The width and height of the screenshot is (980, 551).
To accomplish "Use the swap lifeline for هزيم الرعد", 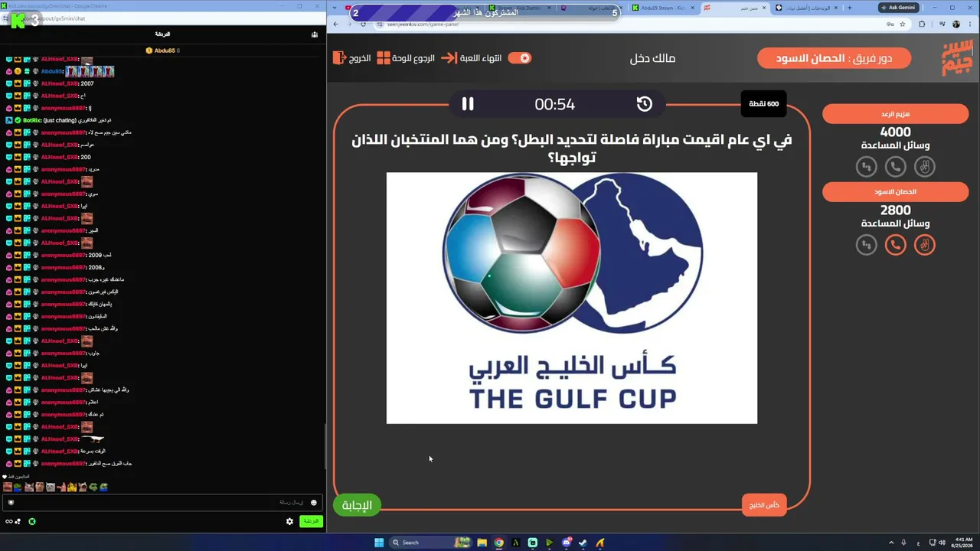I will [867, 167].
